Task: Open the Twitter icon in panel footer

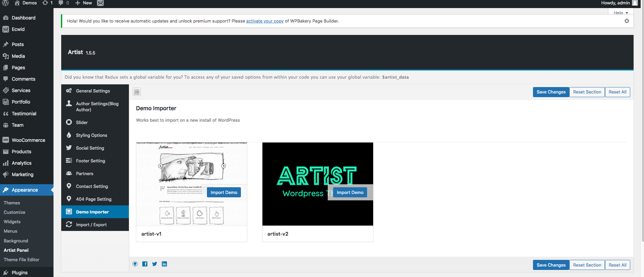Action: (154, 264)
